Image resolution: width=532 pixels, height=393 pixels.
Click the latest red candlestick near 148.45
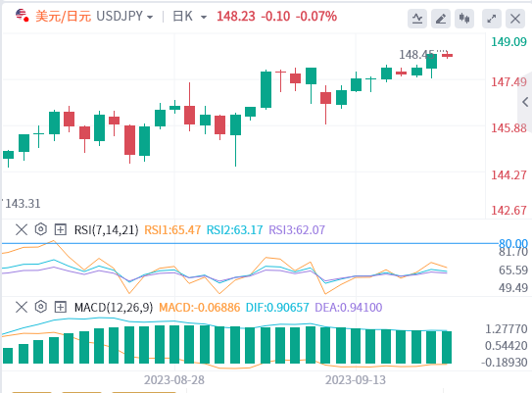(447, 55)
